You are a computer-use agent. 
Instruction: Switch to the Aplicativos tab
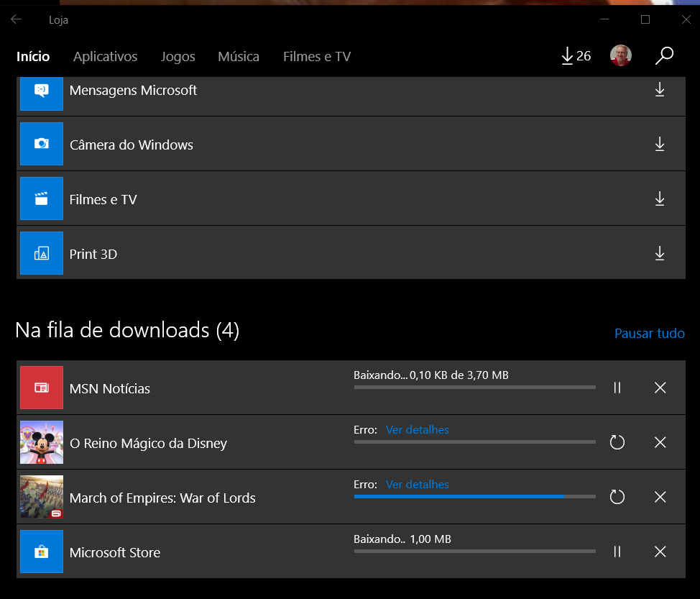(x=105, y=56)
